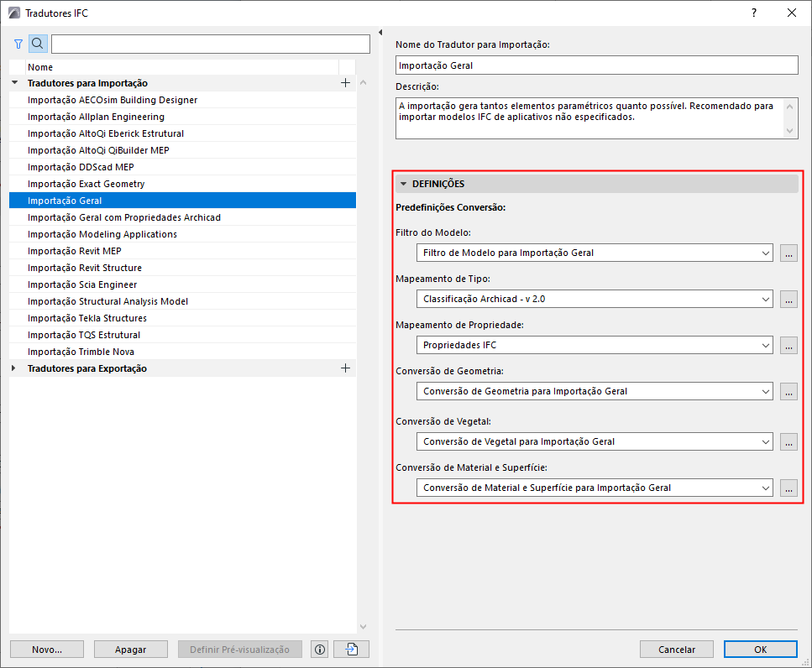The height and width of the screenshot is (668, 812).
Task: Open the Conversão de Vegetal dropdown
Action: click(x=595, y=441)
